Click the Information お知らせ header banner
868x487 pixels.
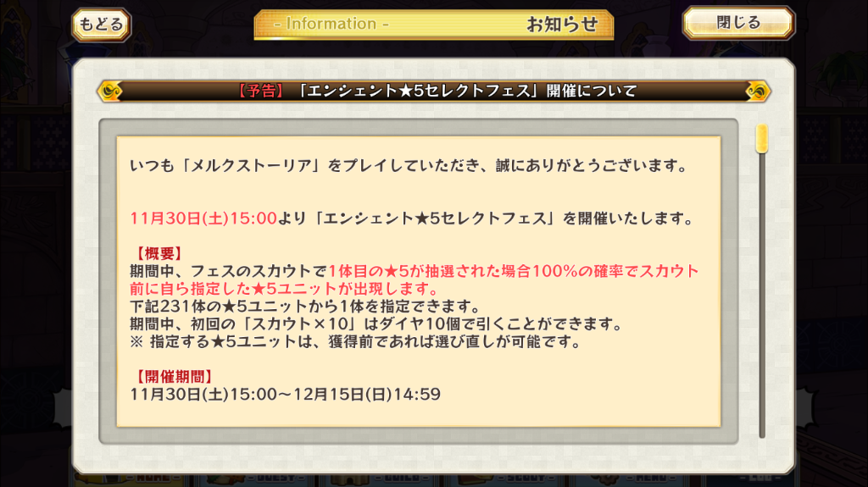tap(433, 24)
